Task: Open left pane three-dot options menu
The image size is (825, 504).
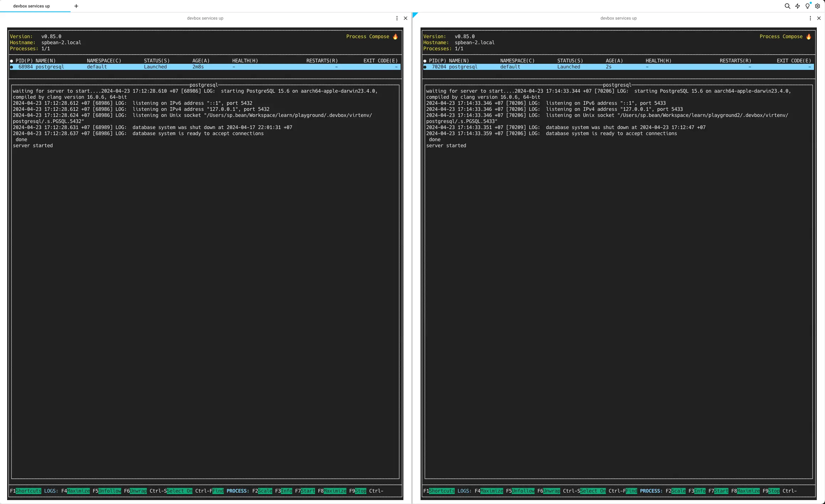Action: point(397,18)
